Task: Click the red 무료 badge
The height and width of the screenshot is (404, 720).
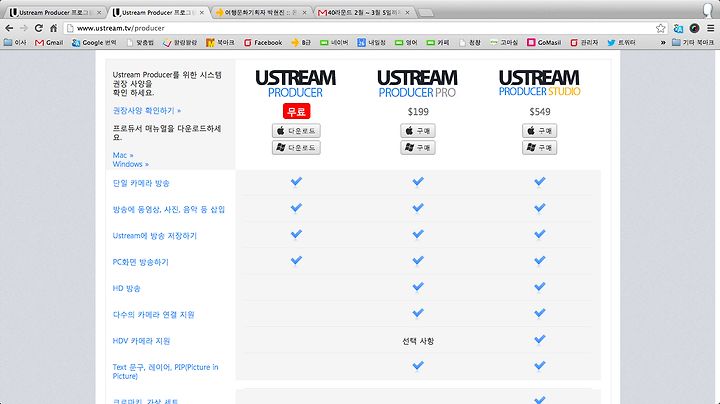Action: [296, 111]
